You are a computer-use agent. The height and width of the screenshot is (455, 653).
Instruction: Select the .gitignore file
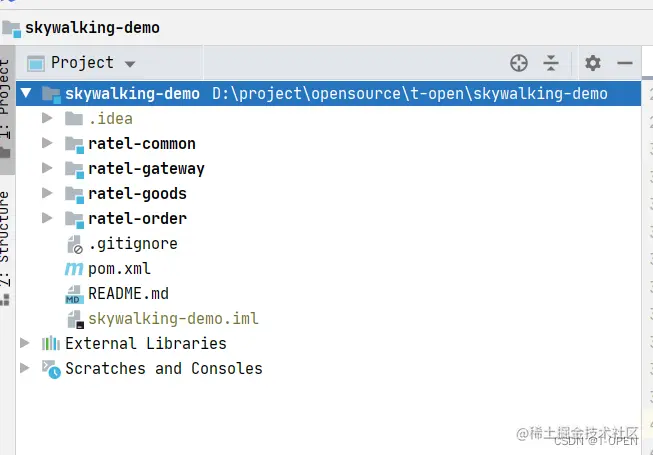[x=133, y=244]
